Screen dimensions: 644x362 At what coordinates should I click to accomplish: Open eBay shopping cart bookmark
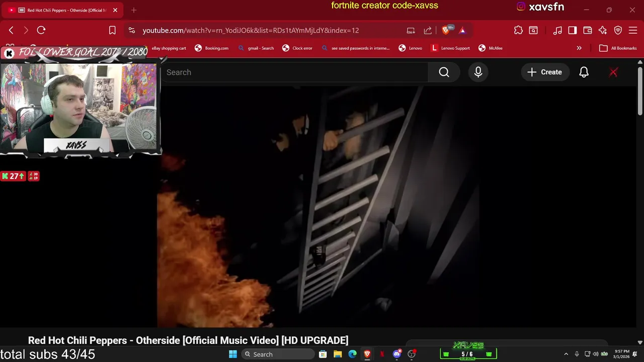tap(169, 48)
